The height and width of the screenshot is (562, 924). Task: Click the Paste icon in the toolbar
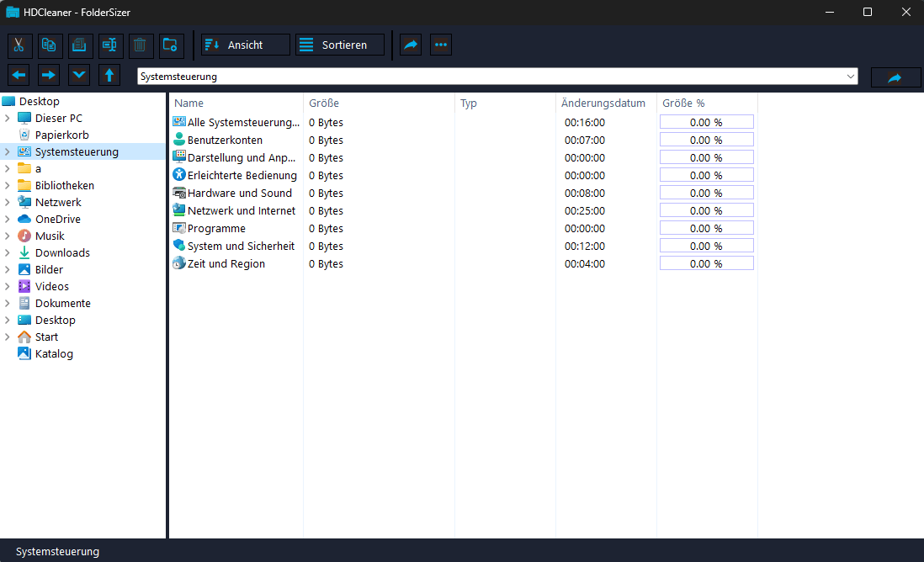[81, 45]
